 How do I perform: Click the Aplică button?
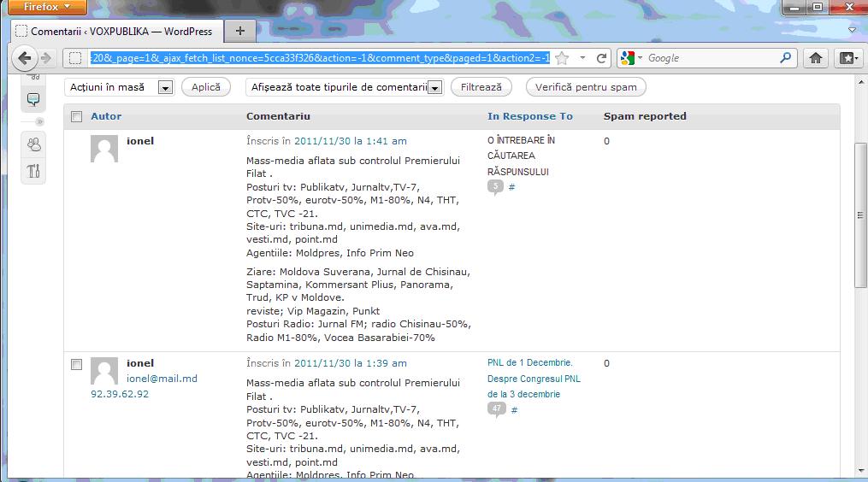[206, 87]
